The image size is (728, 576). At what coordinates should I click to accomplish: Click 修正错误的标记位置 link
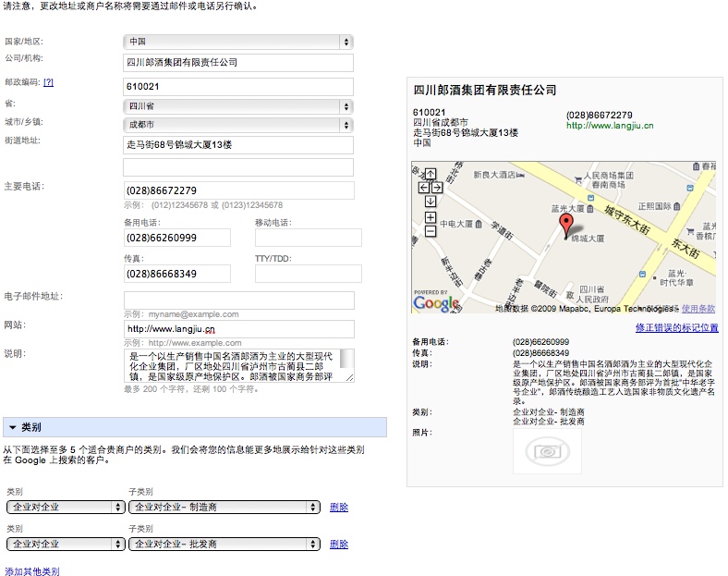coord(676,328)
